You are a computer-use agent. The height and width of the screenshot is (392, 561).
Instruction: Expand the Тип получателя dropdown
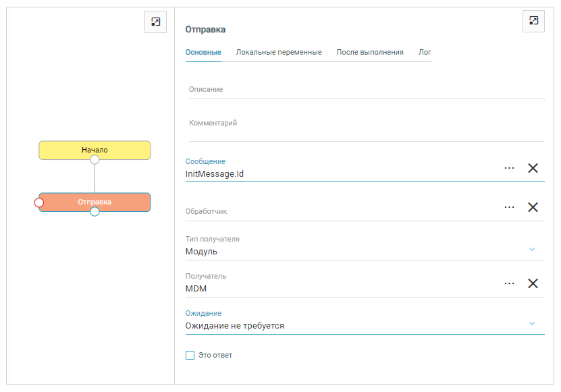click(532, 249)
